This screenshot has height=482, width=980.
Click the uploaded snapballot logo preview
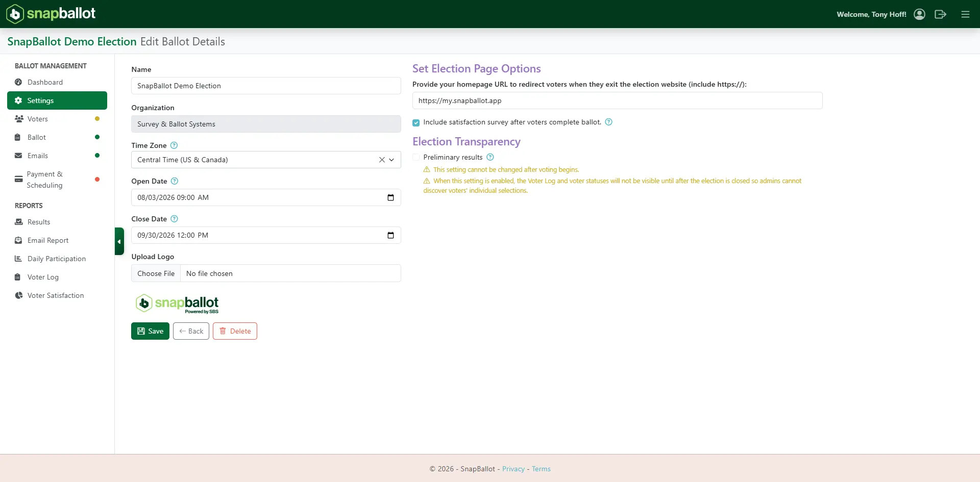[177, 303]
